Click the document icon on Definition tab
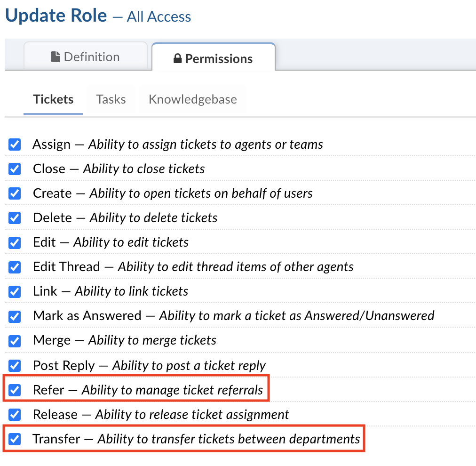Screen dimensions: 476x466 pos(56,57)
